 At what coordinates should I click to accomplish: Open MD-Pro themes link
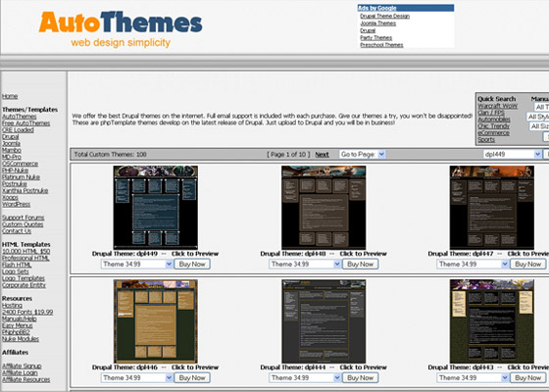tap(12, 157)
